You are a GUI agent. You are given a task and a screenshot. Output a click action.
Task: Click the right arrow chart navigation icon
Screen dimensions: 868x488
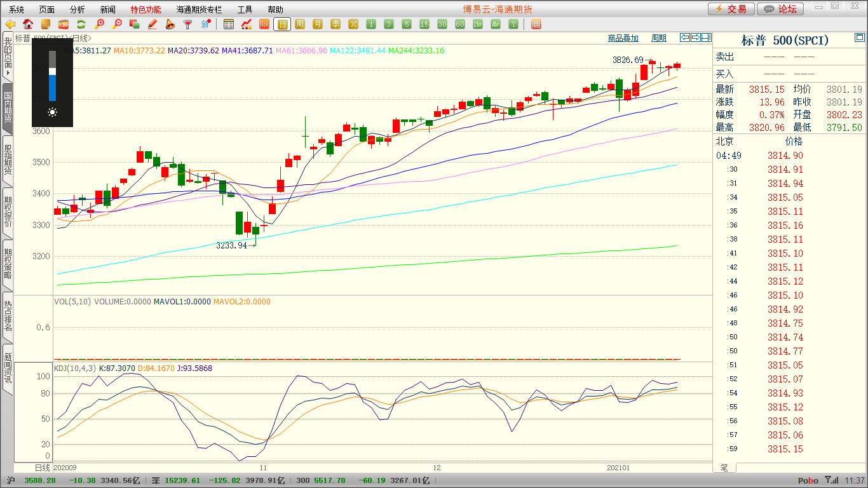696,37
